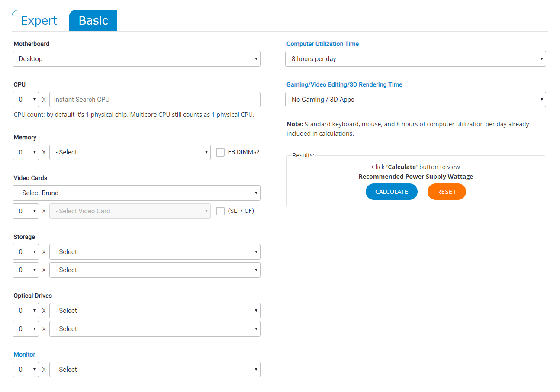Enable the SLI / CF checkbox

coord(220,211)
